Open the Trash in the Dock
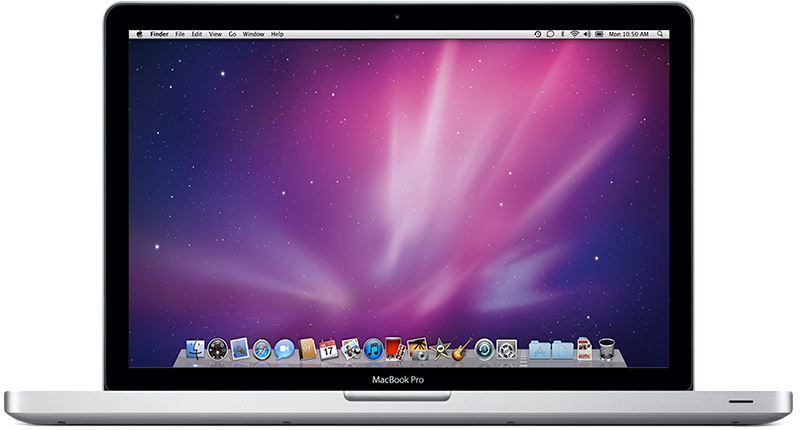 tap(607, 349)
